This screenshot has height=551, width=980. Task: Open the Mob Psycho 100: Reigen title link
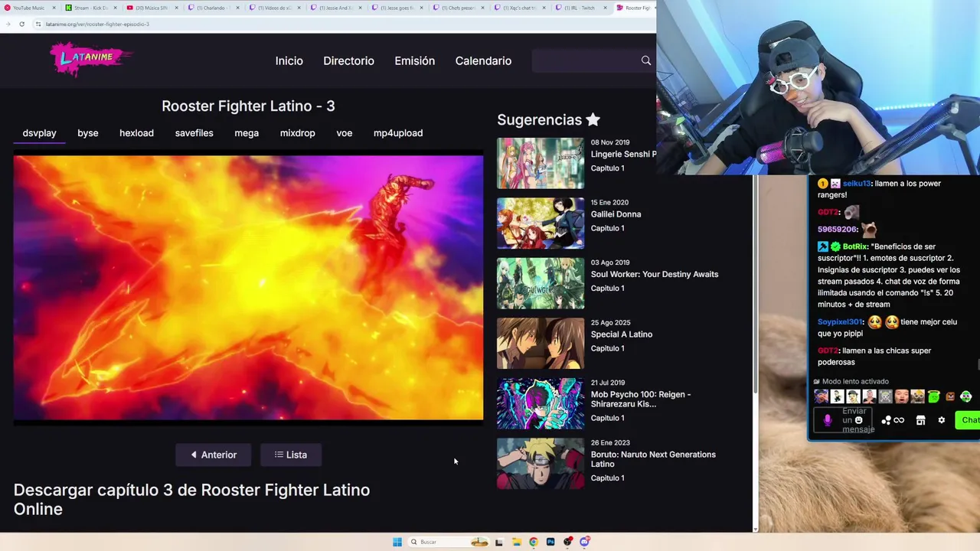coord(641,399)
